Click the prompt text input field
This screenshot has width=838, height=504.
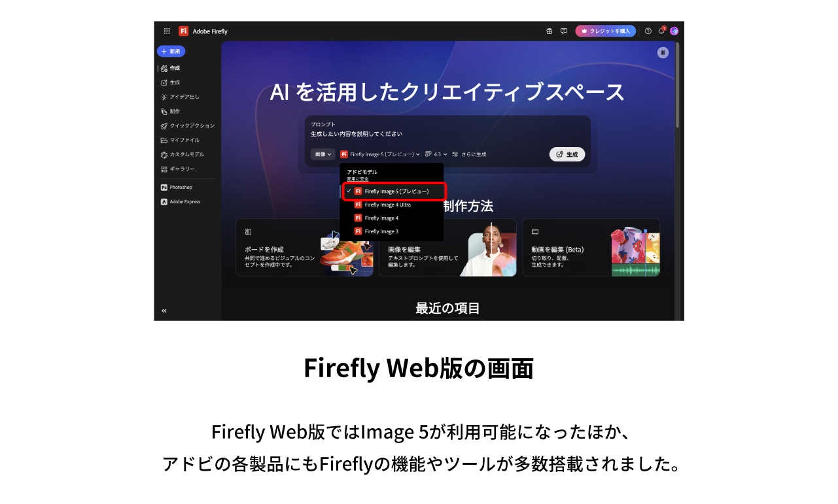pos(425,134)
